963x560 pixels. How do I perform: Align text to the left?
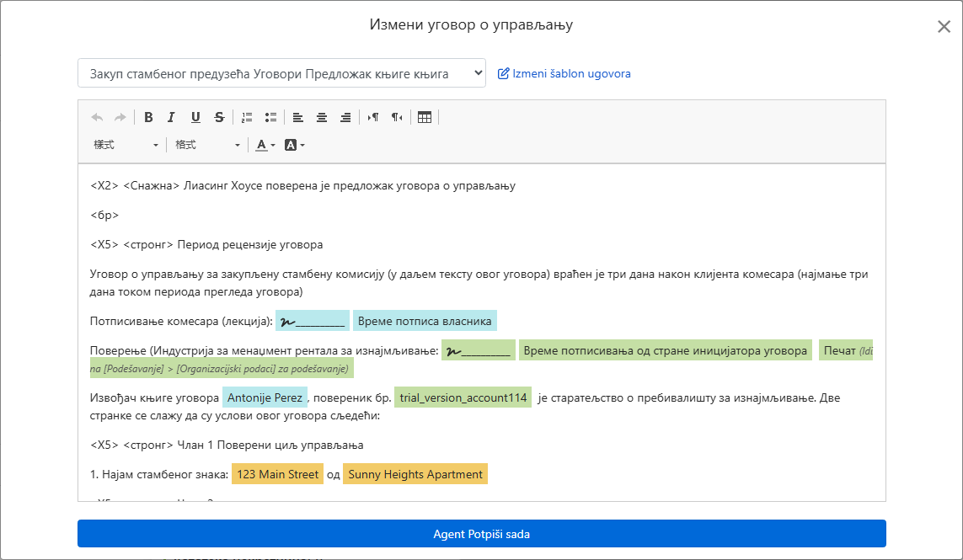[x=298, y=117]
